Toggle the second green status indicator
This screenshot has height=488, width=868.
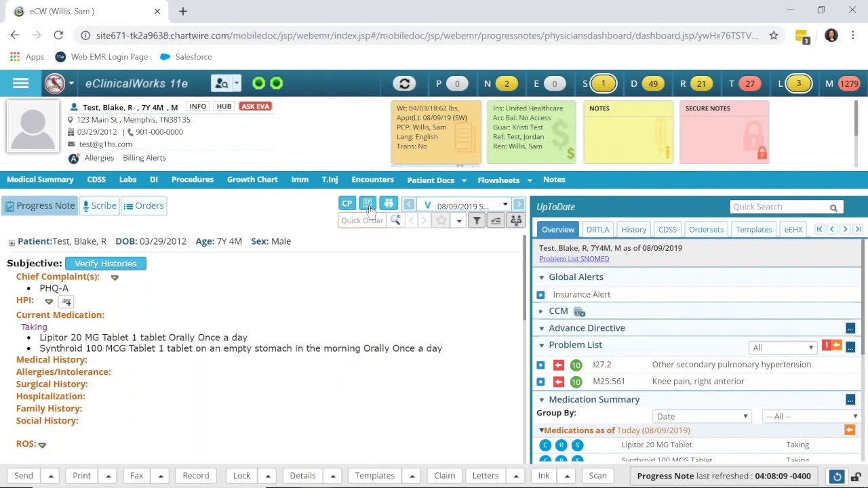coord(276,83)
